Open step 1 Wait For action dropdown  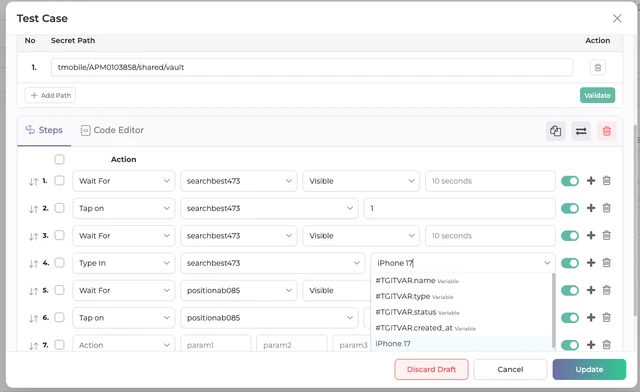[124, 181]
